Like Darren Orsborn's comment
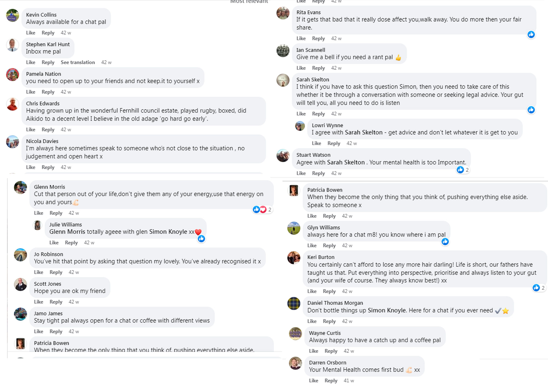The image size is (548, 392). point(313,380)
